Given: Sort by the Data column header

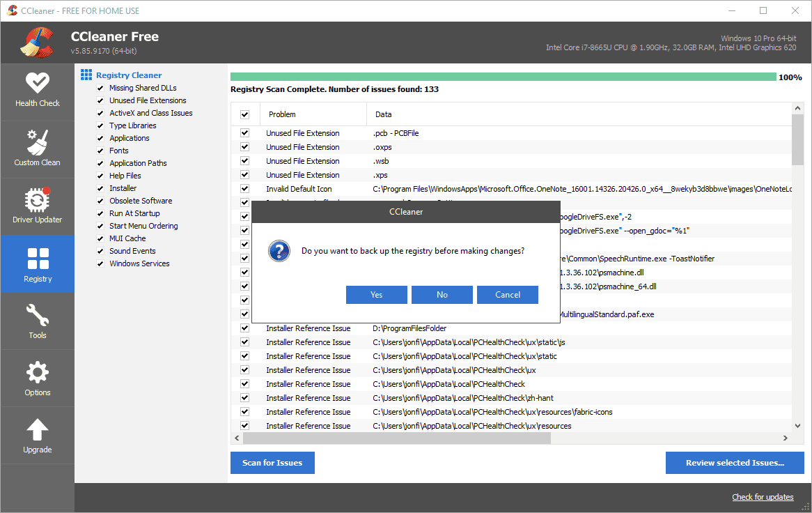Looking at the screenshot, I should (x=383, y=114).
